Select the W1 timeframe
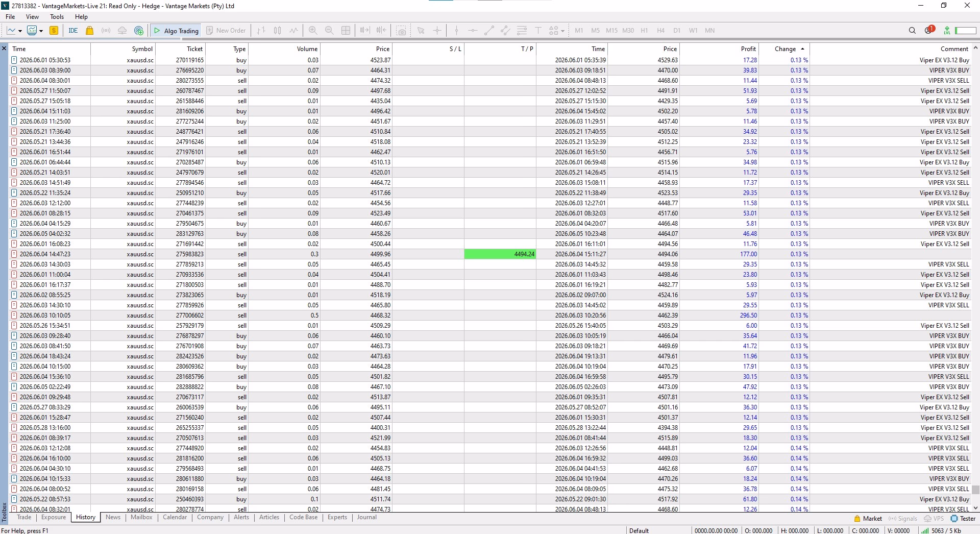Image resolution: width=980 pixels, height=534 pixels. pyautogui.click(x=693, y=31)
